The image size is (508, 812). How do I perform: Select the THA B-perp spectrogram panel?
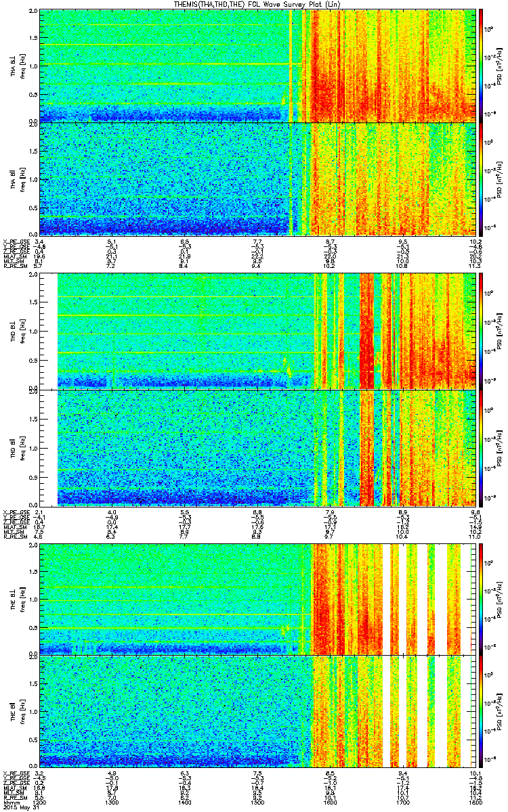click(x=258, y=65)
